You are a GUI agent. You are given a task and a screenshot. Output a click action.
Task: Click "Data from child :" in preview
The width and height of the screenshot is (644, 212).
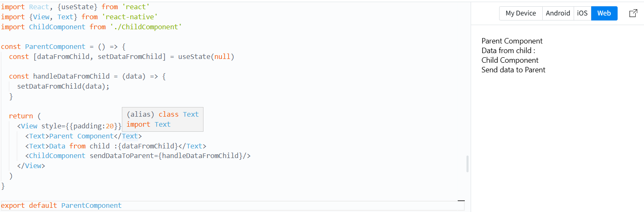[x=508, y=51]
